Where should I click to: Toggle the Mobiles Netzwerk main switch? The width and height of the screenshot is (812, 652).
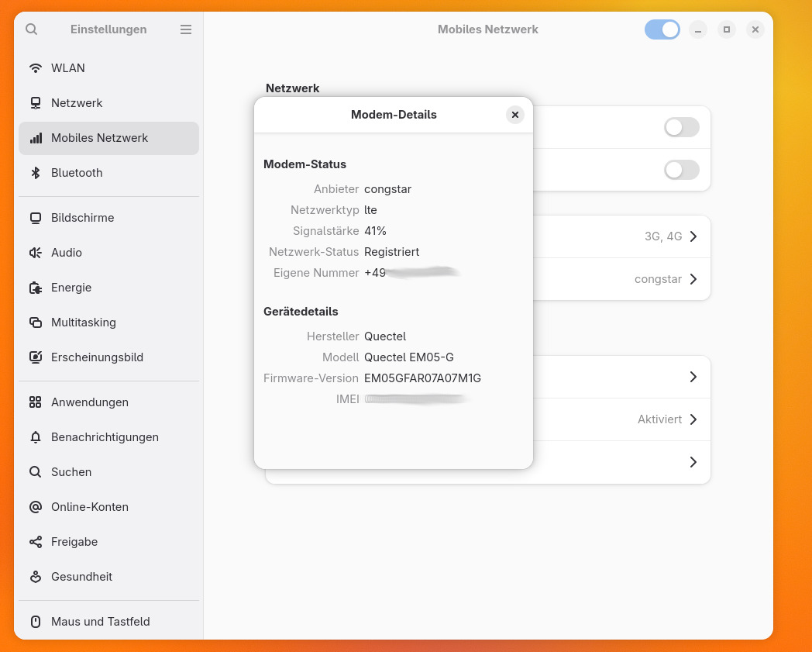point(662,29)
